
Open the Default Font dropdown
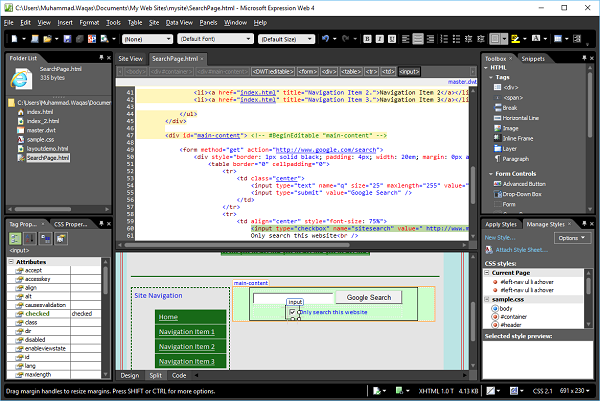coord(214,38)
